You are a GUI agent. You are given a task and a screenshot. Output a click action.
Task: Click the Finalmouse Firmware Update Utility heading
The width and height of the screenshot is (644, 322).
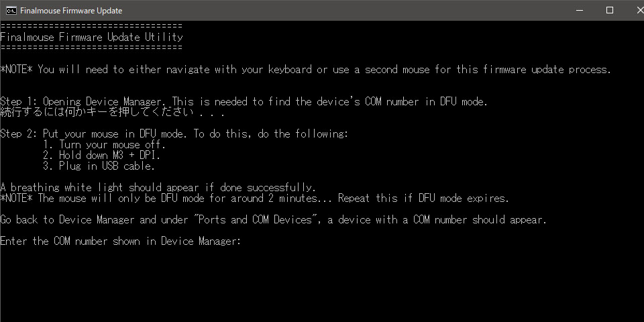click(92, 38)
